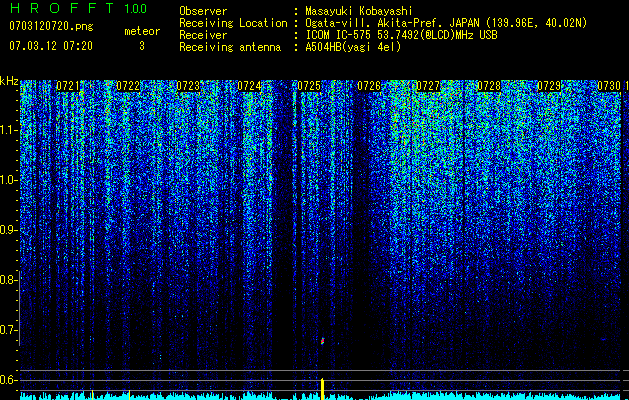Click the date stamp 07.03.12 07:20
This screenshot has height=400, width=629.
click(x=51, y=46)
